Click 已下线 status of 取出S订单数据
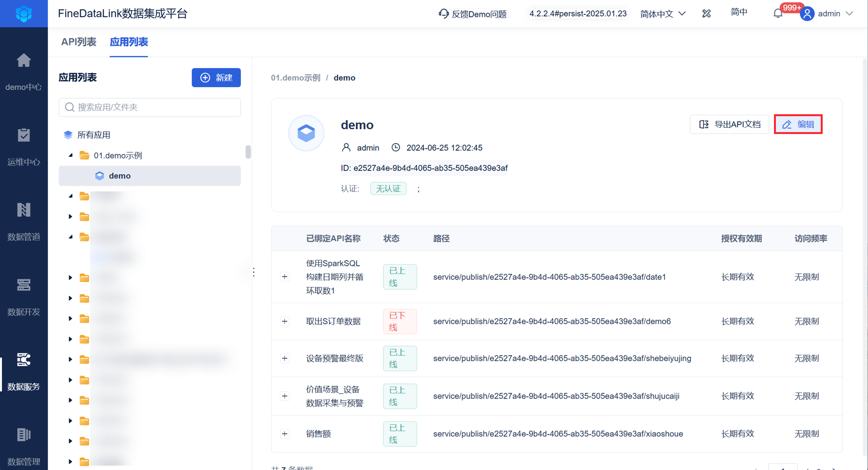 pyautogui.click(x=400, y=322)
